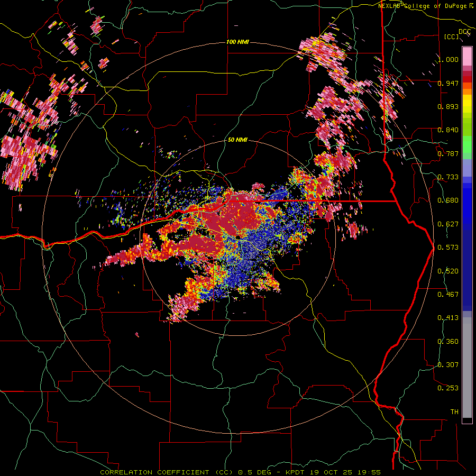The image size is (476, 476).
Task: Click the 0.733 legend value
Action: click(448, 177)
